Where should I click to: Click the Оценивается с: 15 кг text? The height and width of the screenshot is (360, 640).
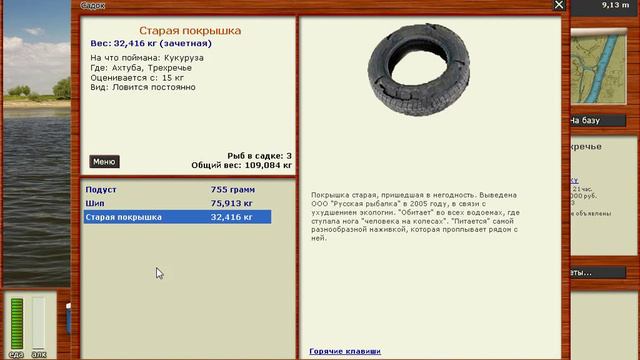[137, 78]
